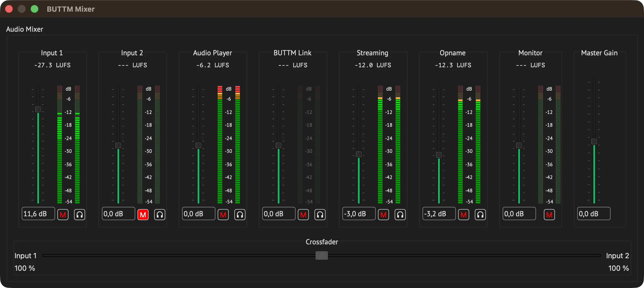Click the BUTTM Link fader handle

[279, 145]
